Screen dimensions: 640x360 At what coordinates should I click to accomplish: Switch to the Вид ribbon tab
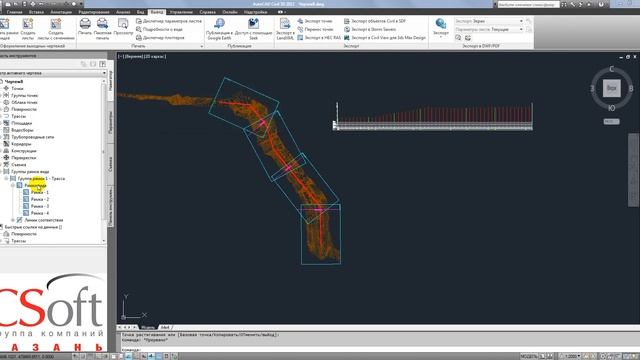(140, 12)
